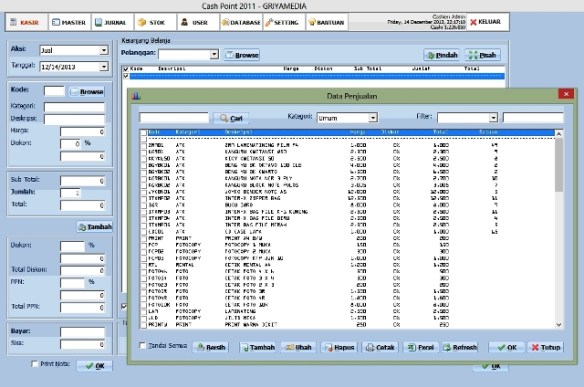Screen dimensions: 584x387
Task: Click the Refresh button
Action: [460, 347]
